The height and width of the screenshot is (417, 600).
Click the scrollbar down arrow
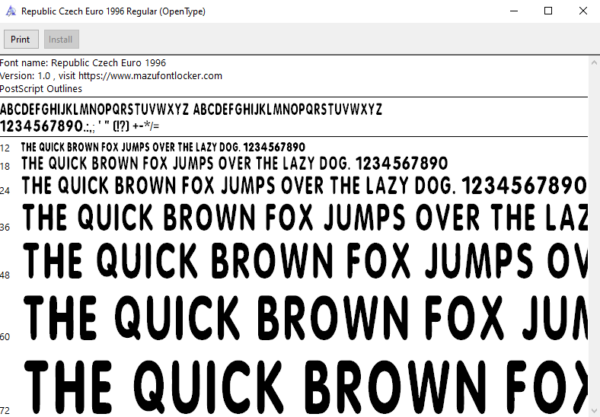594,410
